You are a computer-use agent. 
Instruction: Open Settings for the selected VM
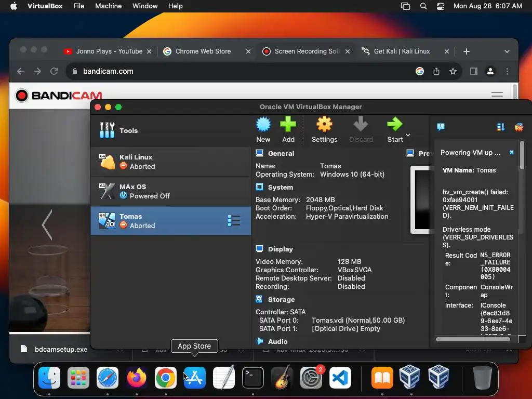pyautogui.click(x=324, y=130)
